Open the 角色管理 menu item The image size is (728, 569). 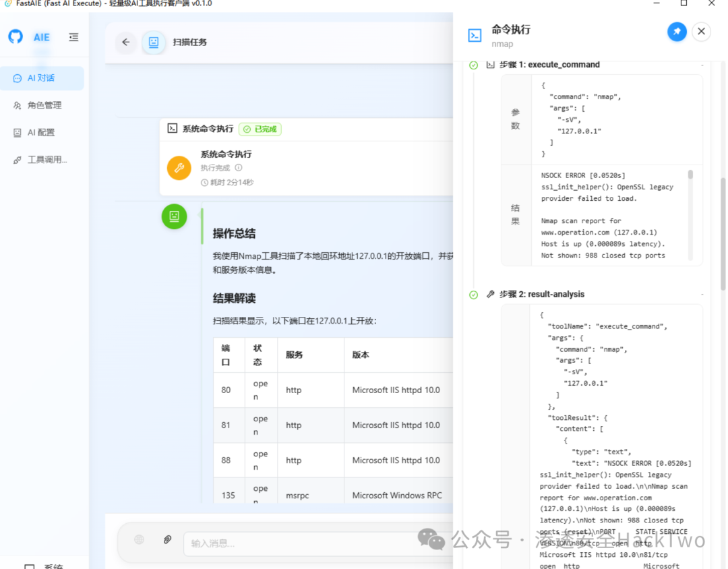[x=42, y=105]
